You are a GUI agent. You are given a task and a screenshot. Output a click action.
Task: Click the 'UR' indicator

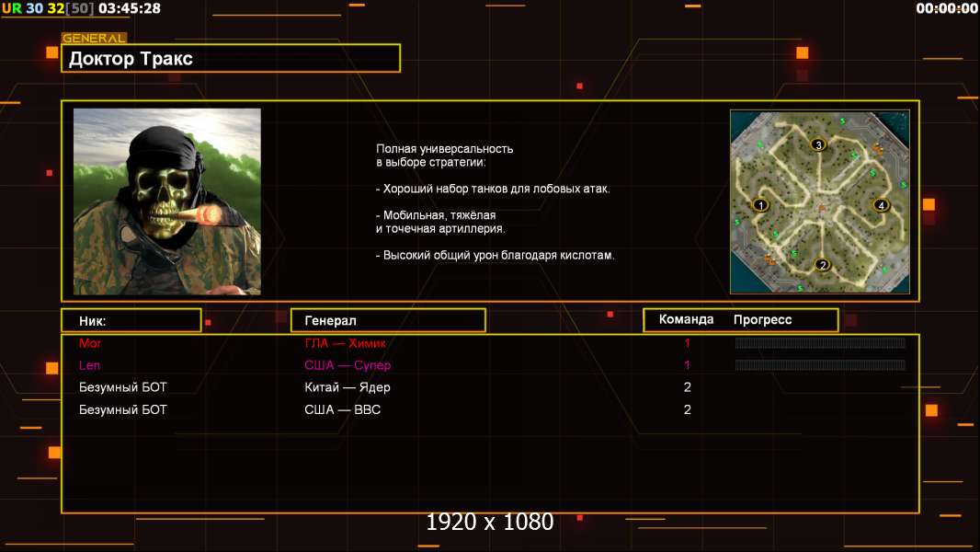[11, 8]
